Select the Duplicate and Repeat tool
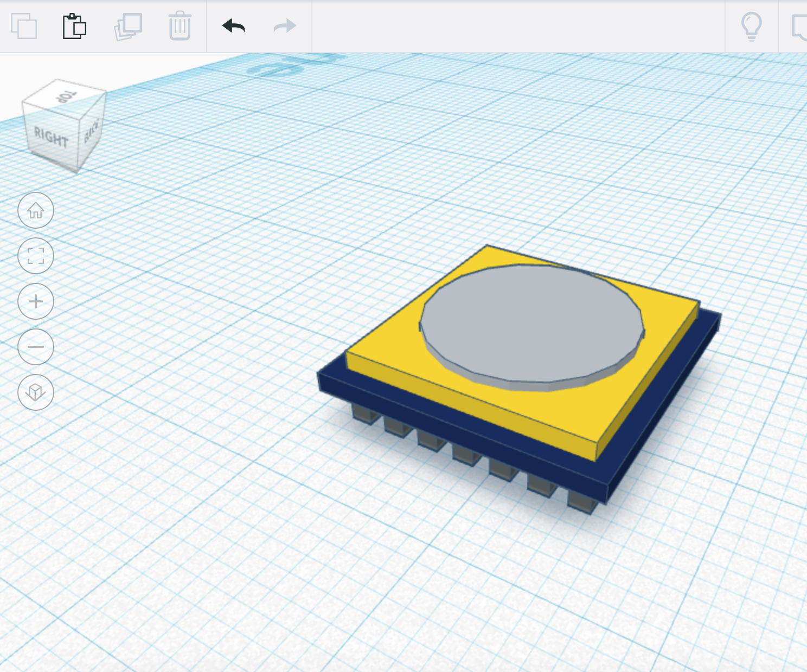Viewport: 807px width, 672px height. point(127,26)
